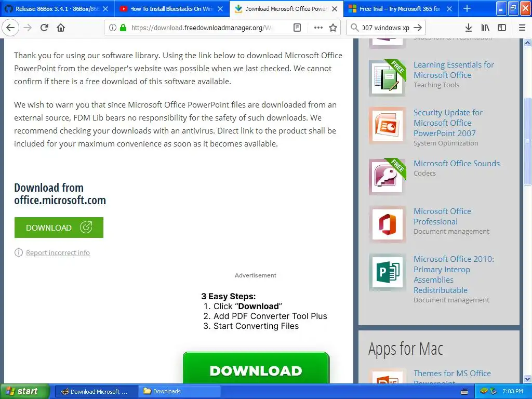Viewport: 532px width, 399px height.
Task: Switch to Free Trial Microsoft 365 tab
Action: coord(401,9)
